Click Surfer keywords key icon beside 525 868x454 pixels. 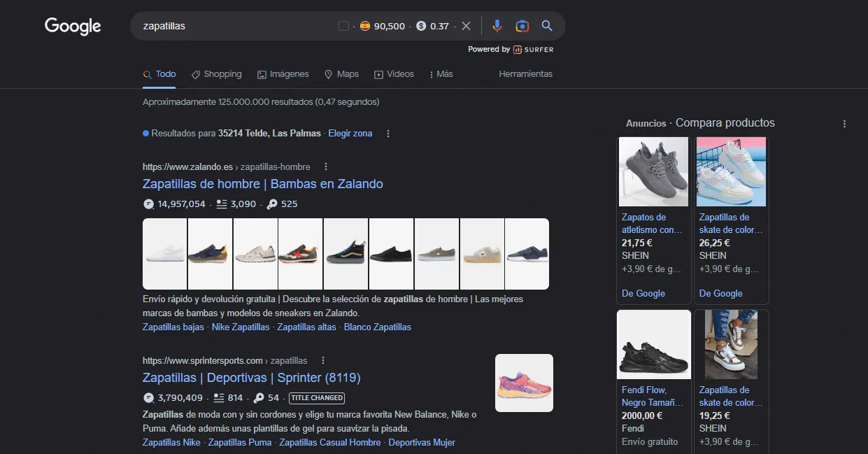tap(272, 204)
